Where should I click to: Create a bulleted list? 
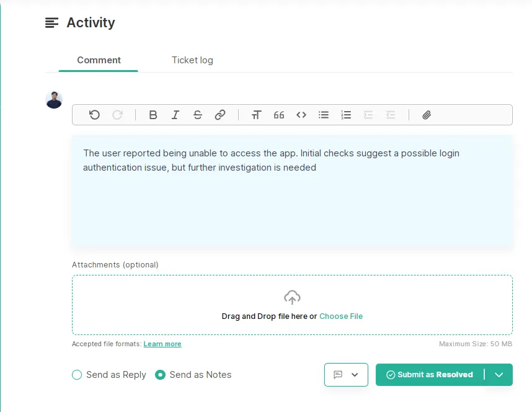(324, 115)
